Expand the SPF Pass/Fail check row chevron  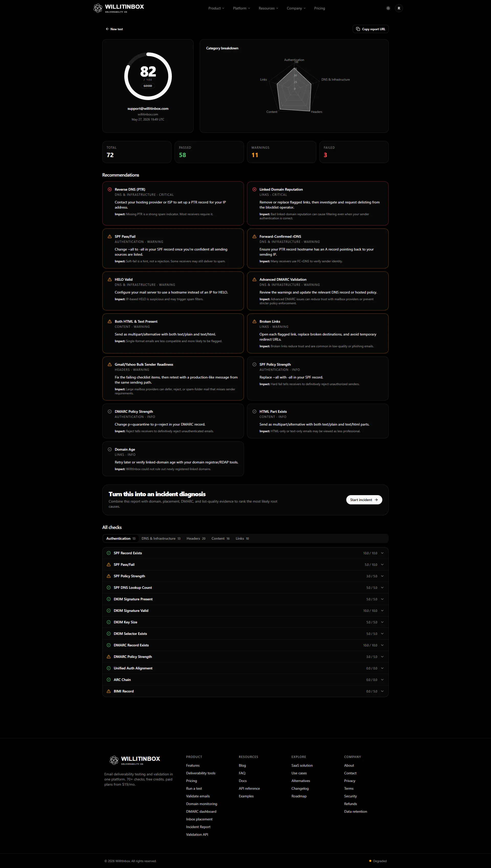[x=382, y=565]
